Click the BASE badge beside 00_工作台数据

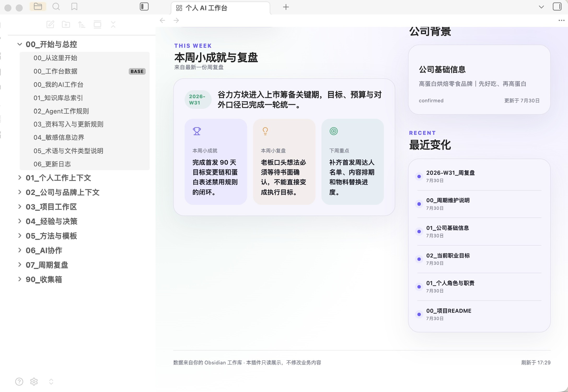tap(137, 71)
